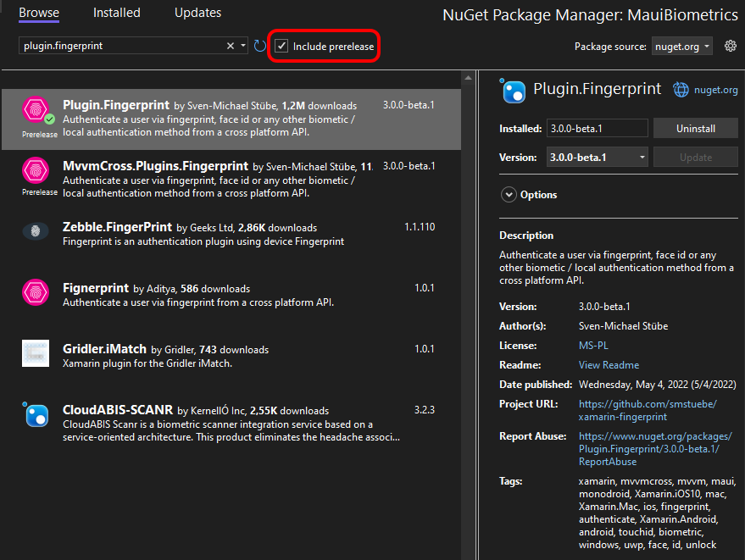Open the Version 3.0.0-beta.1 dropdown
The width and height of the screenshot is (745, 560).
click(598, 158)
